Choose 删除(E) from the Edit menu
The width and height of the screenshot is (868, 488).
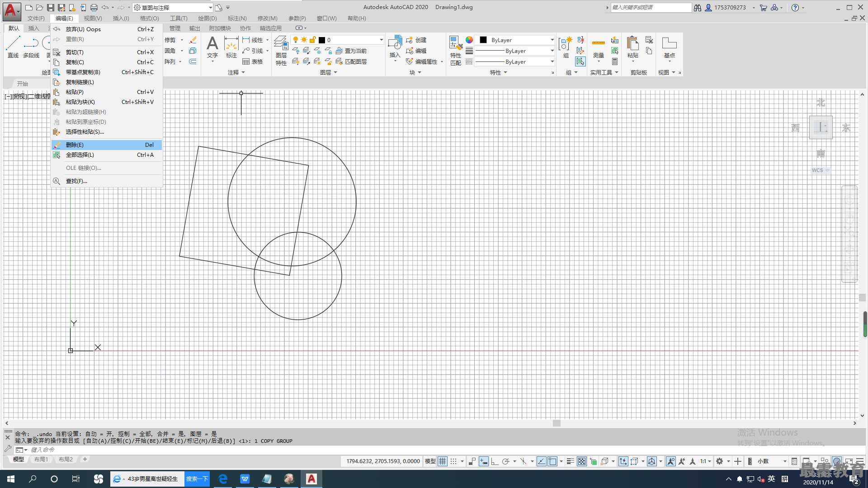point(107,145)
